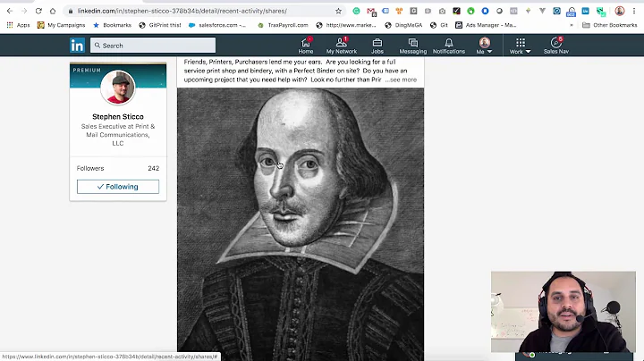Open My Network
The image size is (644, 361).
(342, 46)
